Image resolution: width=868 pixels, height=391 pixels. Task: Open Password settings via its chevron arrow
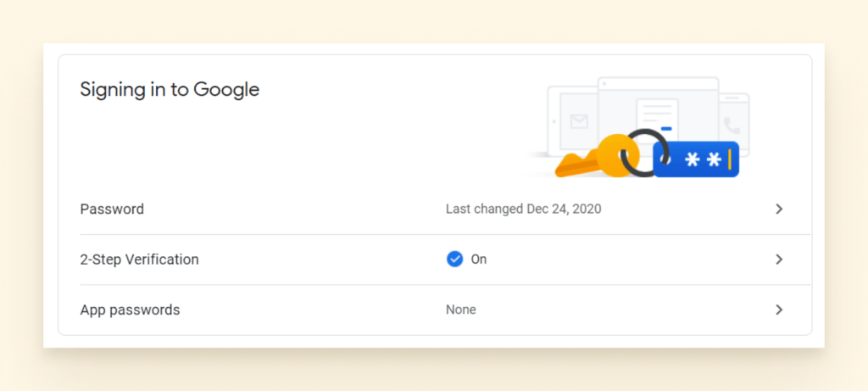pyautogui.click(x=779, y=209)
